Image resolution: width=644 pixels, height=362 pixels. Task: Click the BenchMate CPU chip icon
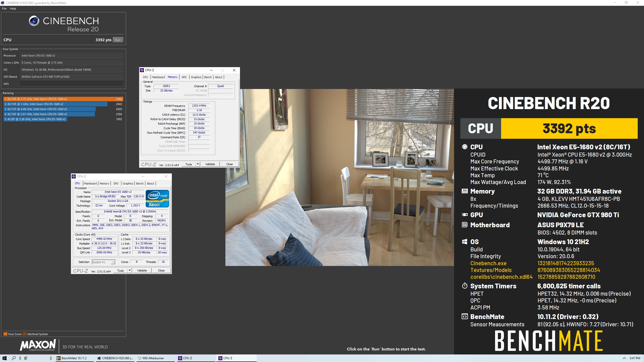click(465, 147)
